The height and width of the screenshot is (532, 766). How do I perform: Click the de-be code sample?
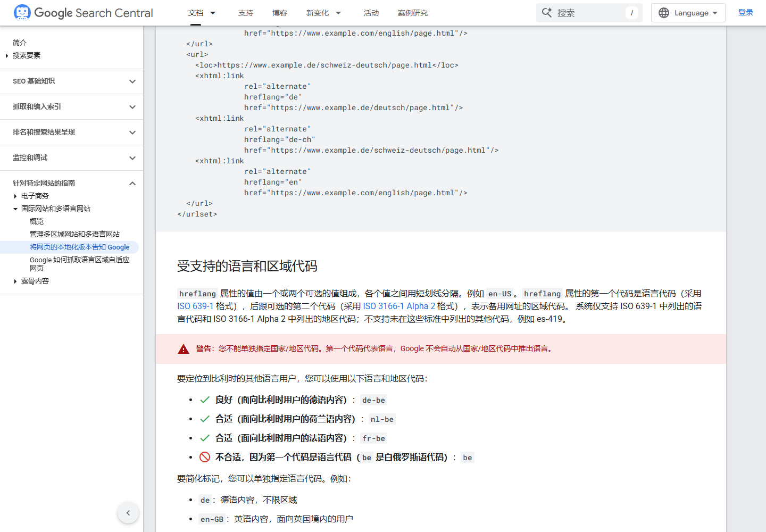pos(373,400)
